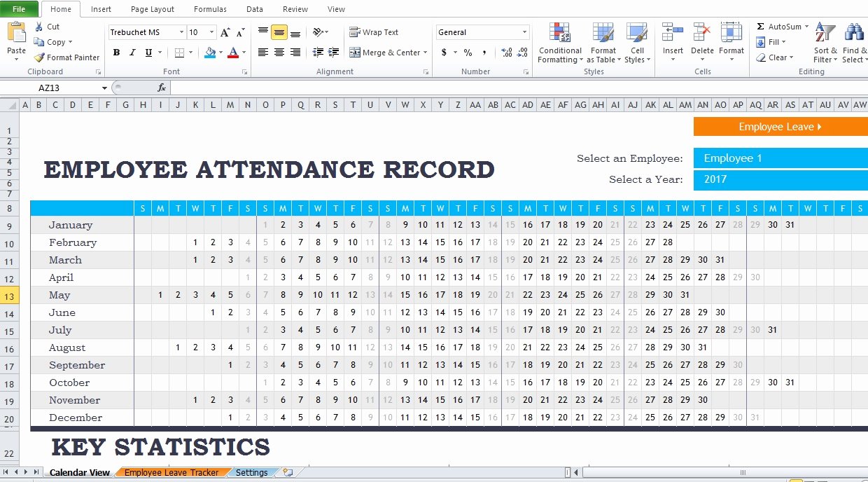Click the Borders icon

pos(179,53)
